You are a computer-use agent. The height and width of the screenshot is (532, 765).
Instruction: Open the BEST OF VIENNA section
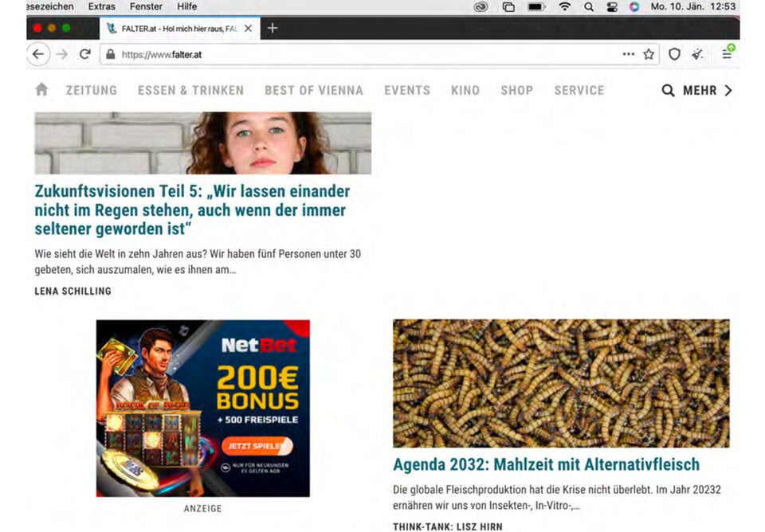(313, 91)
